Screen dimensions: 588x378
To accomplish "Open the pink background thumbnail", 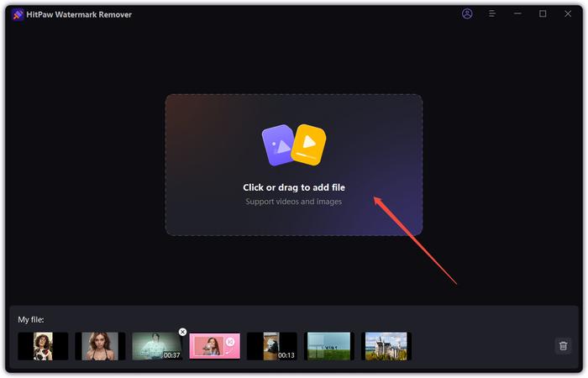I will coord(214,346).
